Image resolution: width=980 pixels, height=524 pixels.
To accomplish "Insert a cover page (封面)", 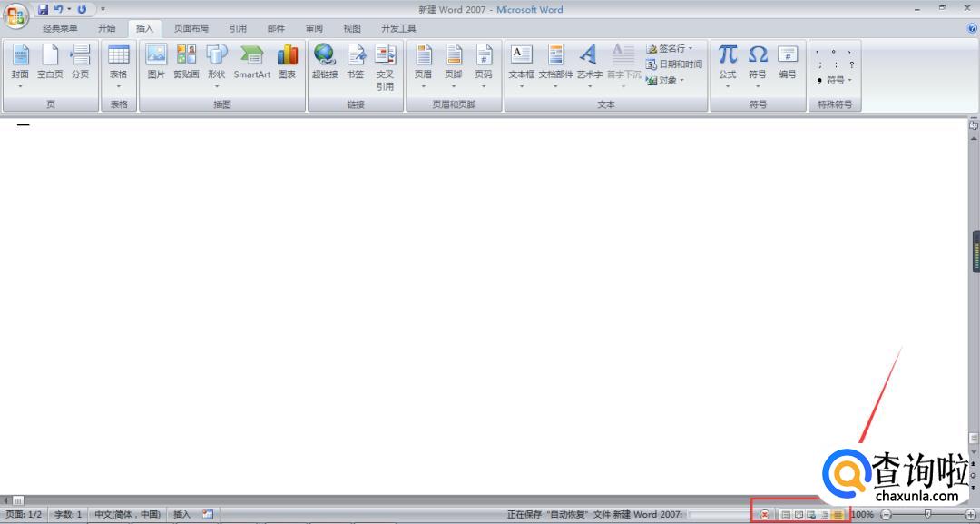I will (20, 66).
